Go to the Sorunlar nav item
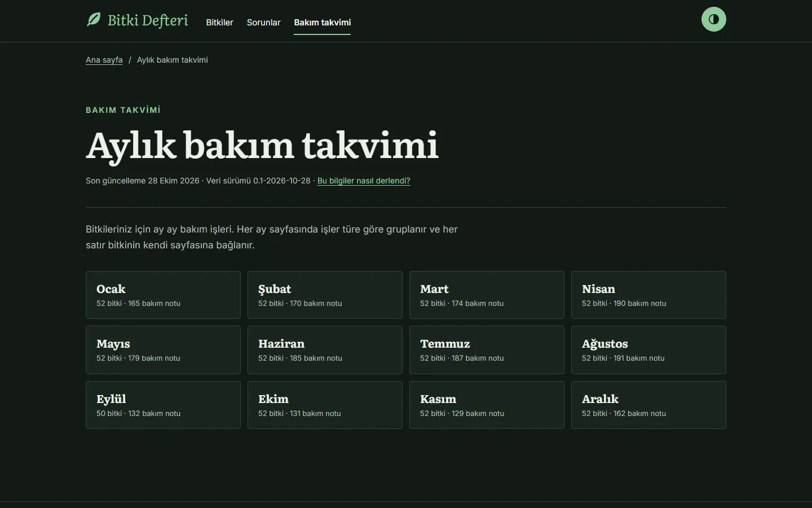The width and height of the screenshot is (812, 508). [x=263, y=23]
